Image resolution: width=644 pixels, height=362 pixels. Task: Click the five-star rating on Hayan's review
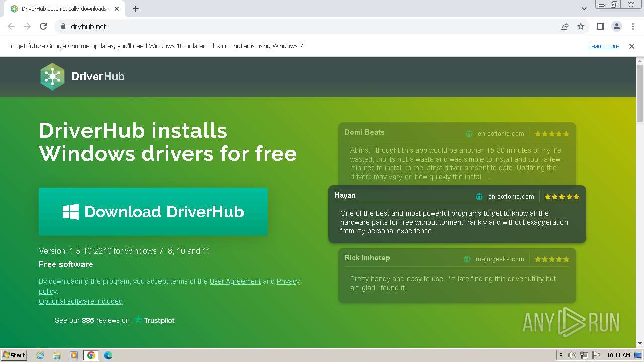click(x=562, y=197)
